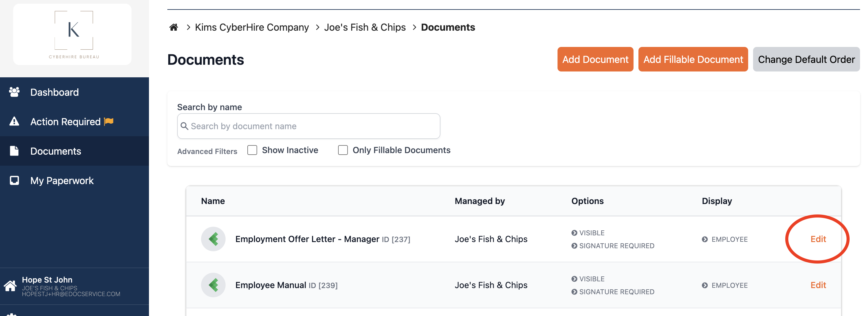Edit the Employee Manual document

(818, 285)
